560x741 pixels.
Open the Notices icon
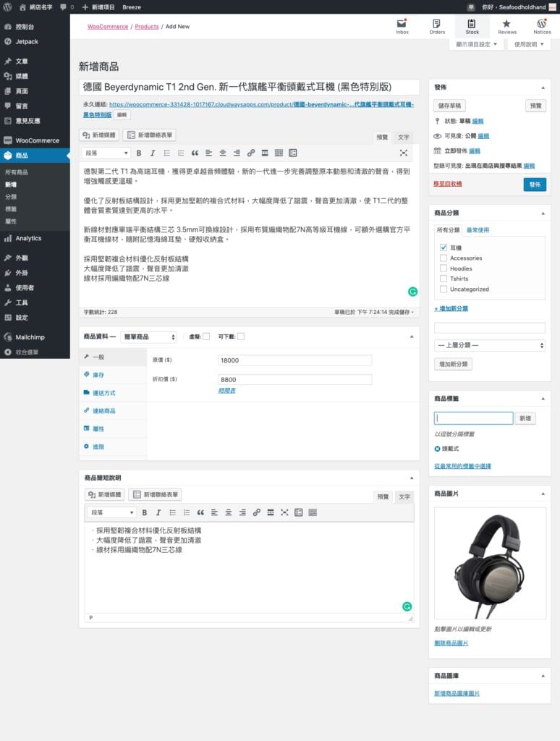click(542, 27)
